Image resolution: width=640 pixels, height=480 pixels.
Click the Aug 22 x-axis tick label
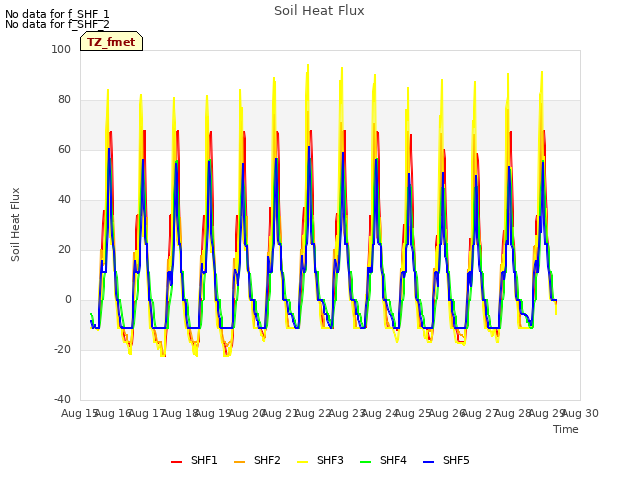[x=313, y=413]
